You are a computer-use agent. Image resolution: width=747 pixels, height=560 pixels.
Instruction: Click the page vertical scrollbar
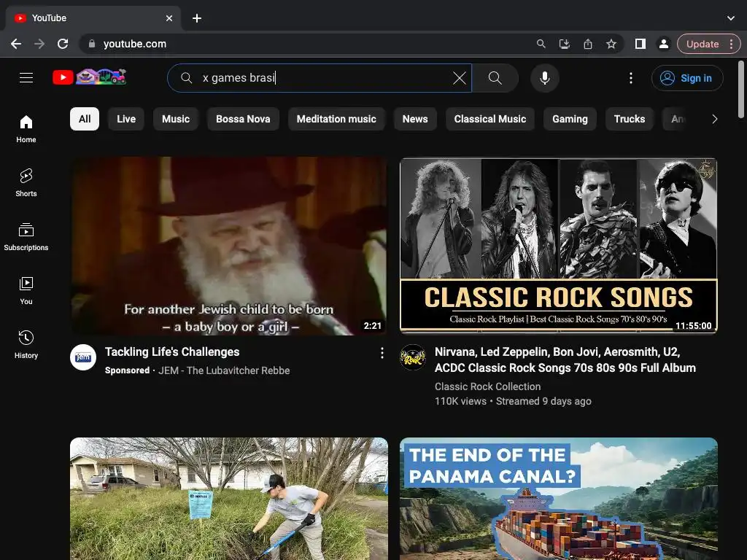click(x=741, y=89)
